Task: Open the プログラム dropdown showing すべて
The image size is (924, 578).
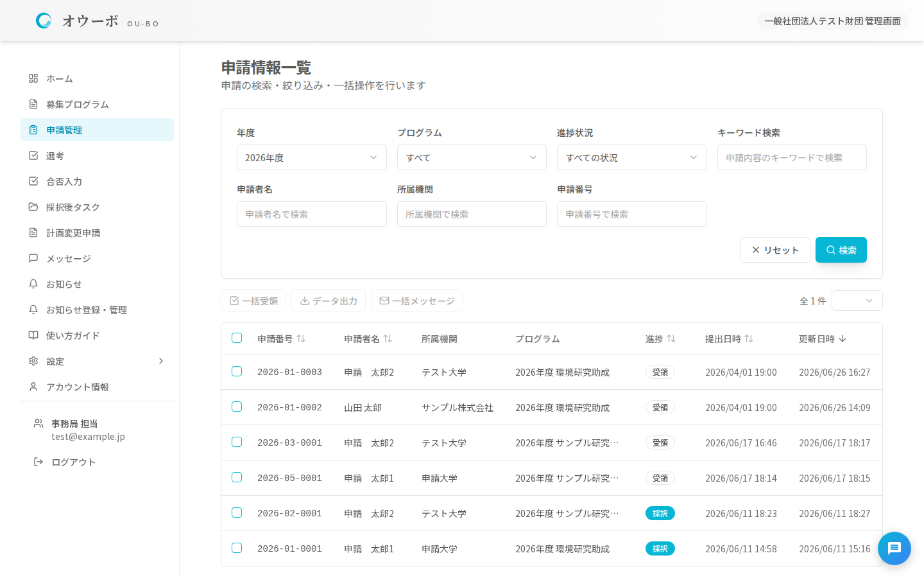Action: pyautogui.click(x=472, y=157)
